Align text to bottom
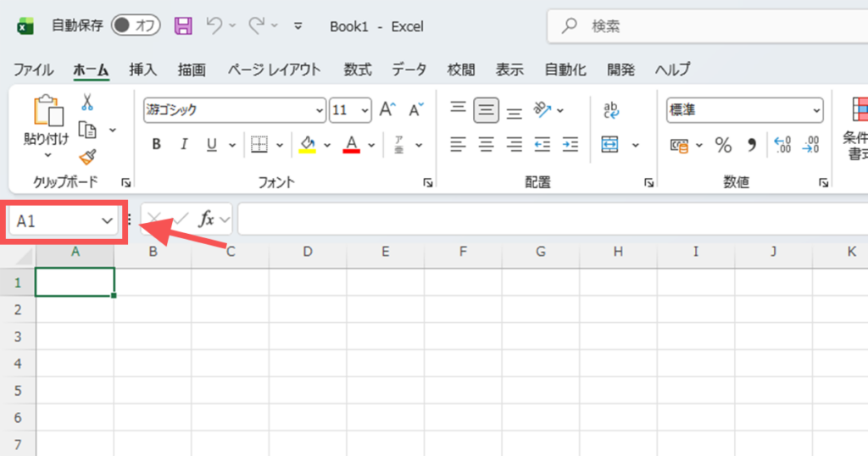 (515, 113)
